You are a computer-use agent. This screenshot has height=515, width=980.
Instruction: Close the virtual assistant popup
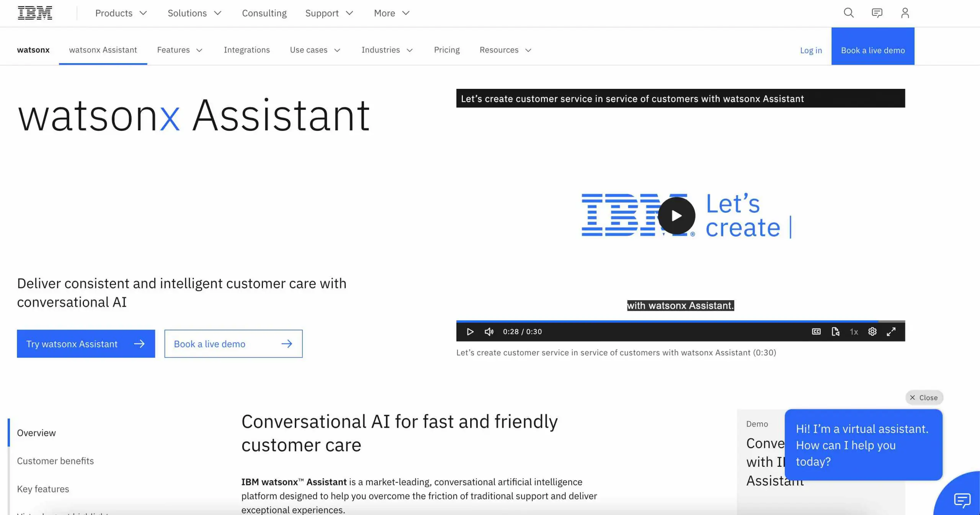[924, 397]
